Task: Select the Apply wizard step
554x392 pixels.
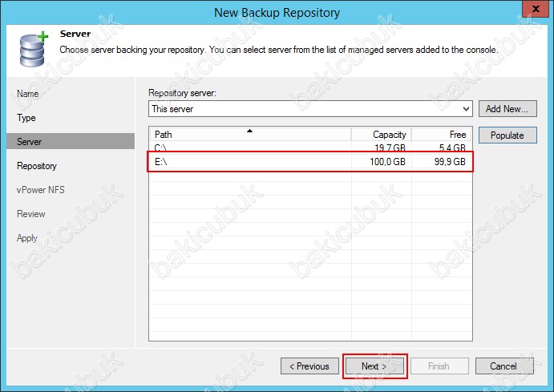Action: pos(27,238)
